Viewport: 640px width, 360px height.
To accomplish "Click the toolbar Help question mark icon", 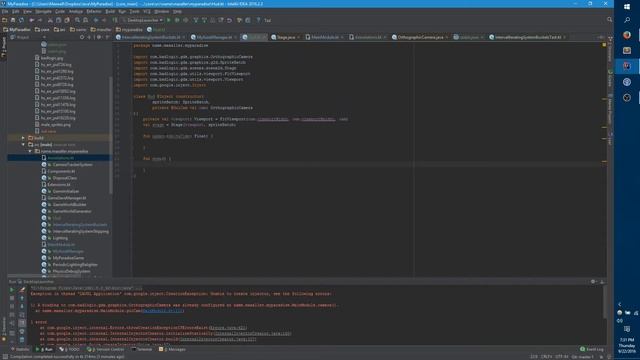I will tap(258, 20).
